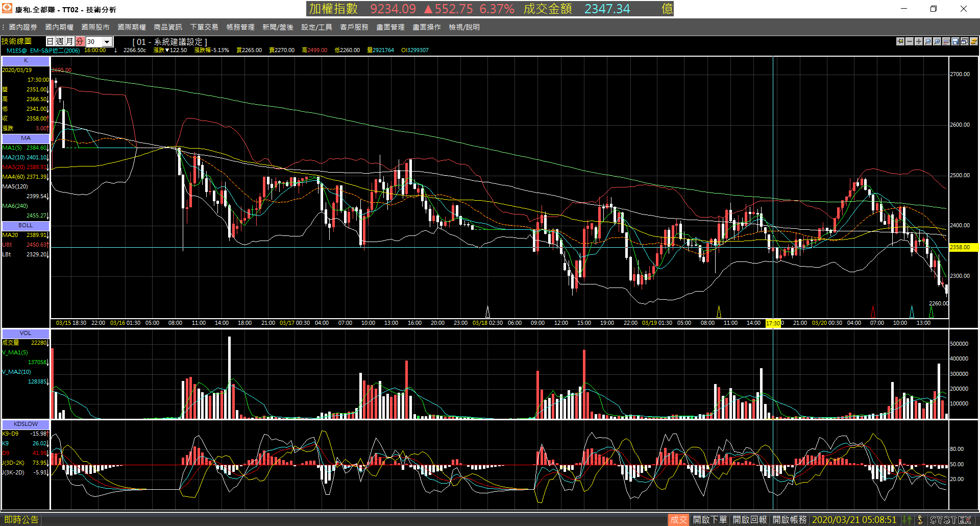Click the 成交量 22280 value row
Image resolution: width=980 pixels, height=526 pixels.
(25, 343)
